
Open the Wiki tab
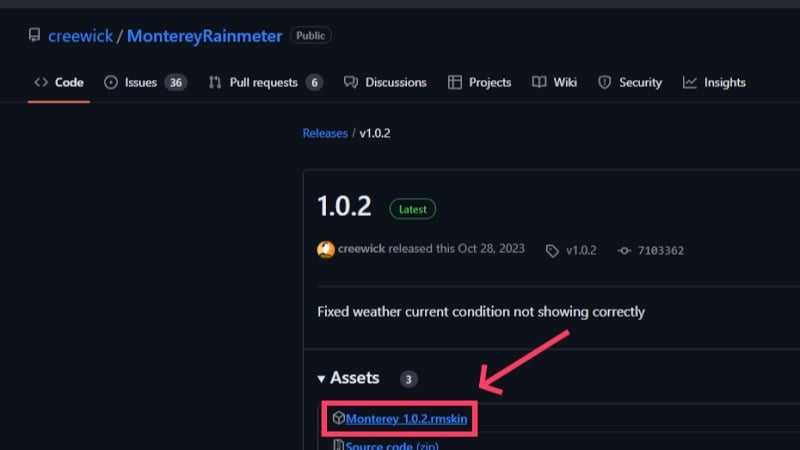(554, 82)
